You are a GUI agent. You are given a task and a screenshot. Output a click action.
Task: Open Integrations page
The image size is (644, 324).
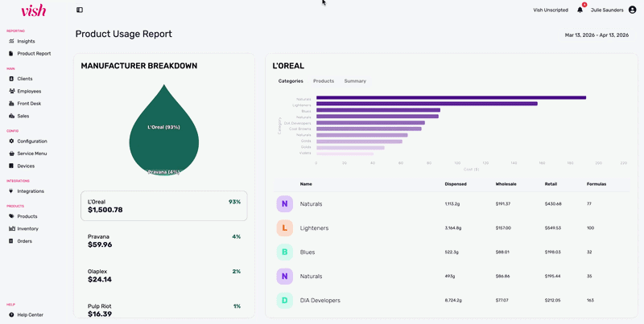[x=31, y=191]
